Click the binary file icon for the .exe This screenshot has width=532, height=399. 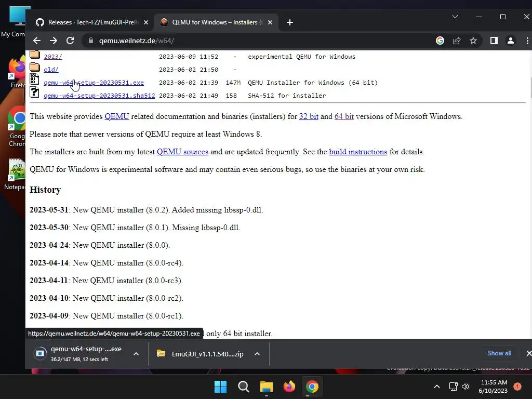tap(34, 79)
